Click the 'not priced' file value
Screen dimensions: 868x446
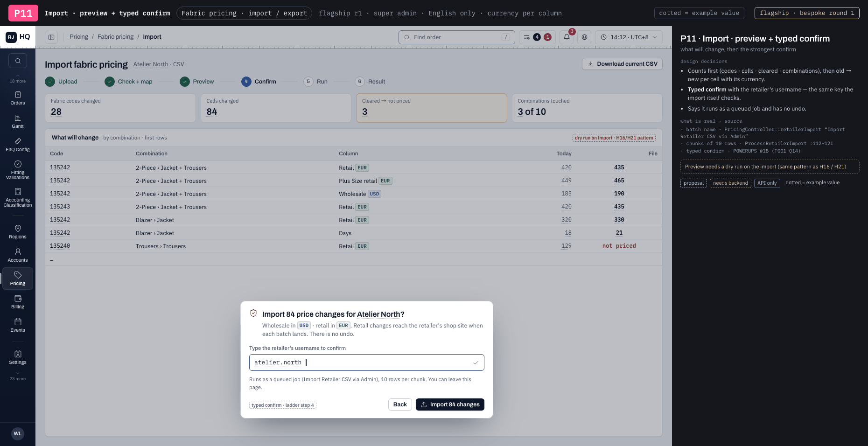[x=619, y=246]
